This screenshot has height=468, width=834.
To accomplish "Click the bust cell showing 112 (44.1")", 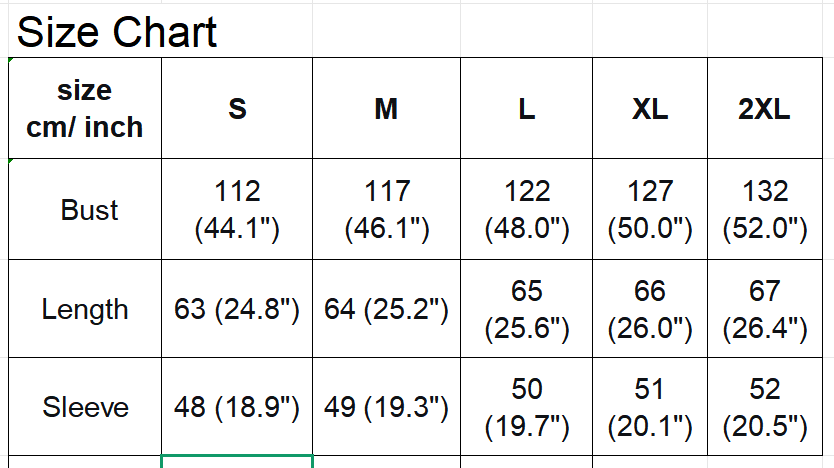I will [237, 210].
